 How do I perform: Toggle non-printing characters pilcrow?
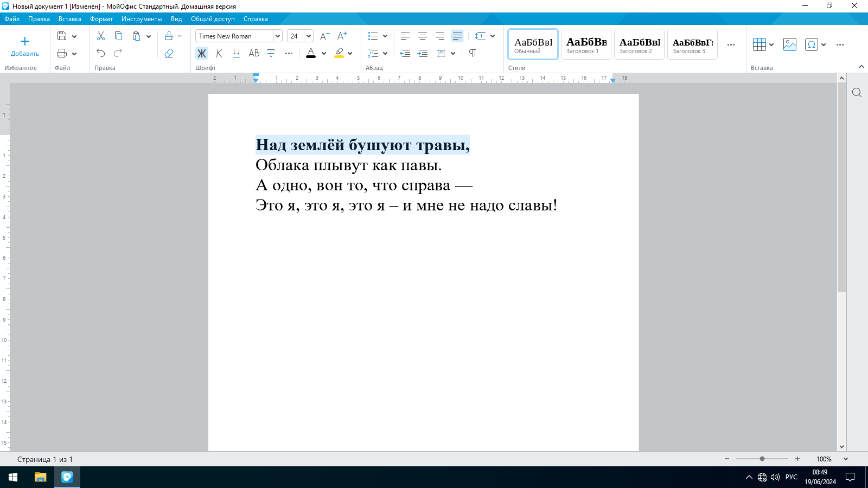click(473, 53)
